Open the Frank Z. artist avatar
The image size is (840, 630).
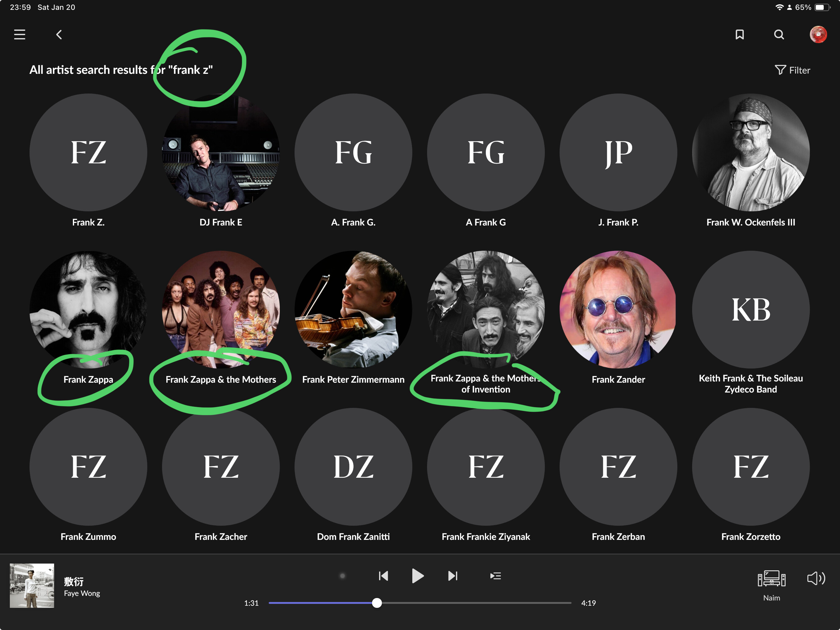pyautogui.click(x=89, y=152)
